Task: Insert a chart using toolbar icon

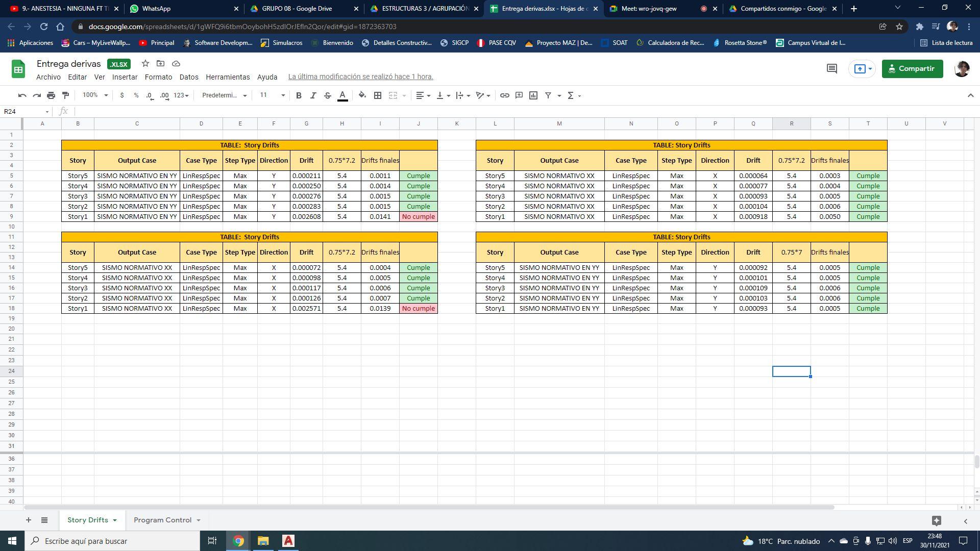Action: tap(533, 95)
